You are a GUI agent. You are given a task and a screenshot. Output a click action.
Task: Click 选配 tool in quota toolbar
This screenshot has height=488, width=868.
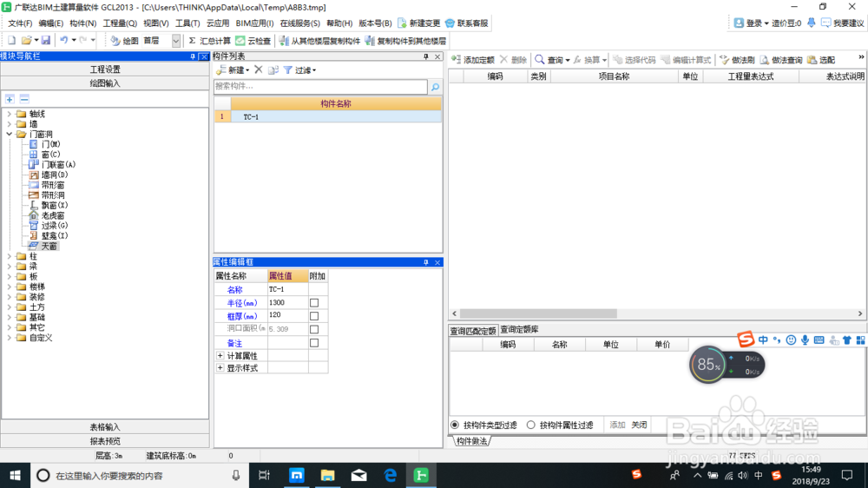[x=821, y=60]
